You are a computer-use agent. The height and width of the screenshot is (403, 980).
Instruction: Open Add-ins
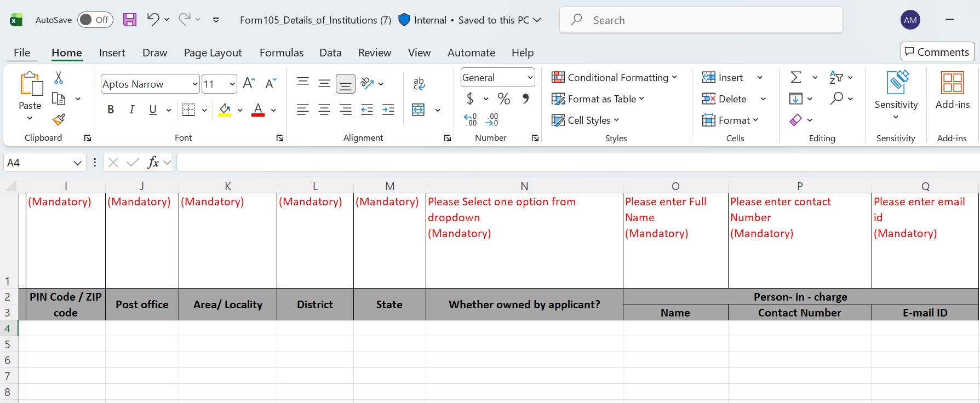(952, 90)
